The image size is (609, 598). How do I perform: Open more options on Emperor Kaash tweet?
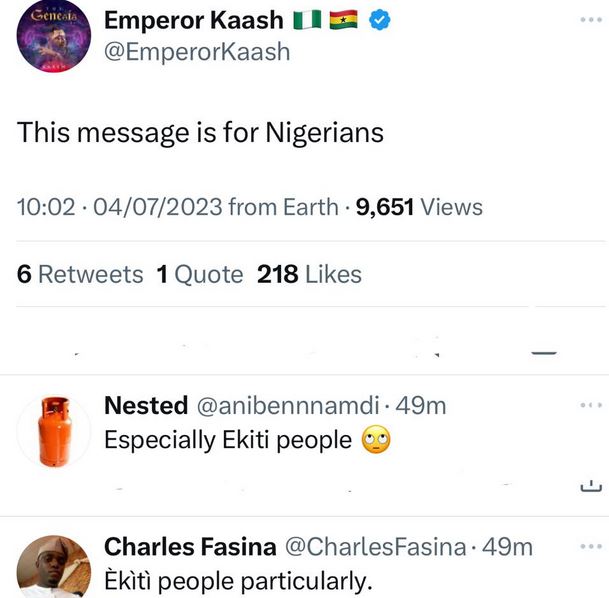[591, 20]
